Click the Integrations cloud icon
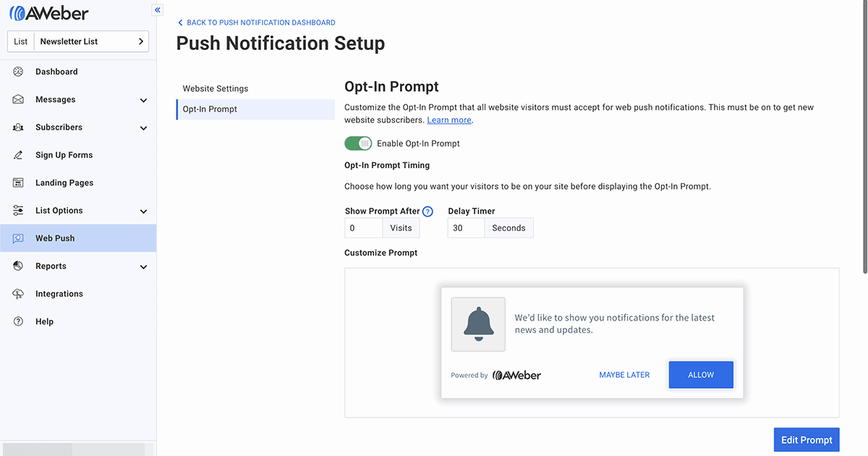The width and height of the screenshot is (868, 456). (18, 294)
